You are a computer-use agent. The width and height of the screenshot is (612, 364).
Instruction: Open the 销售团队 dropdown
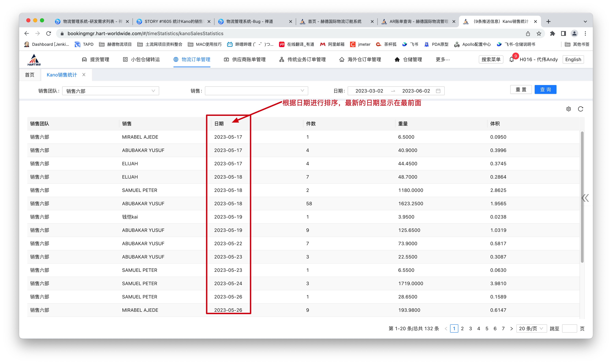tap(110, 91)
